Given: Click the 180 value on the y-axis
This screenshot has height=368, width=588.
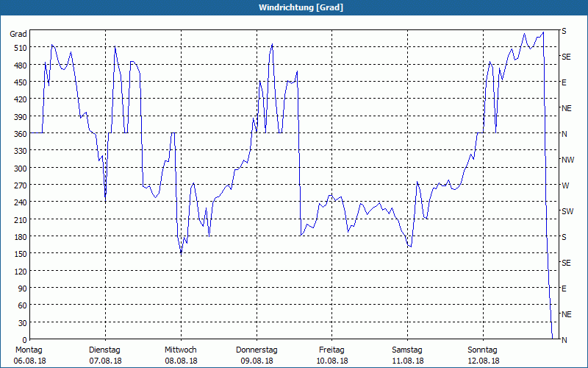Looking at the screenshot, I should pos(19,237).
